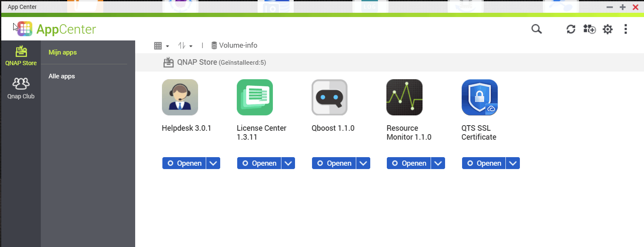Viewport: 644px width, 247px height.
Task: Open the grid view mode dropdown
Action: [162, 46]
